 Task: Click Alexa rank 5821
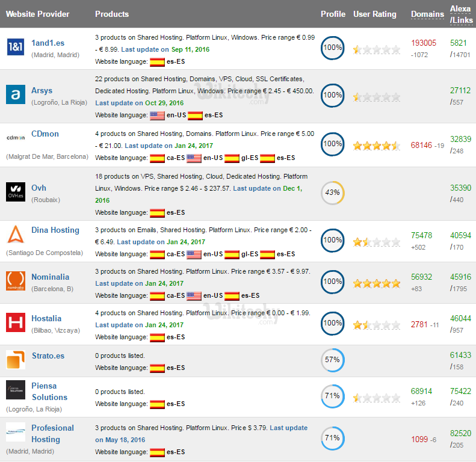(459, 43)
